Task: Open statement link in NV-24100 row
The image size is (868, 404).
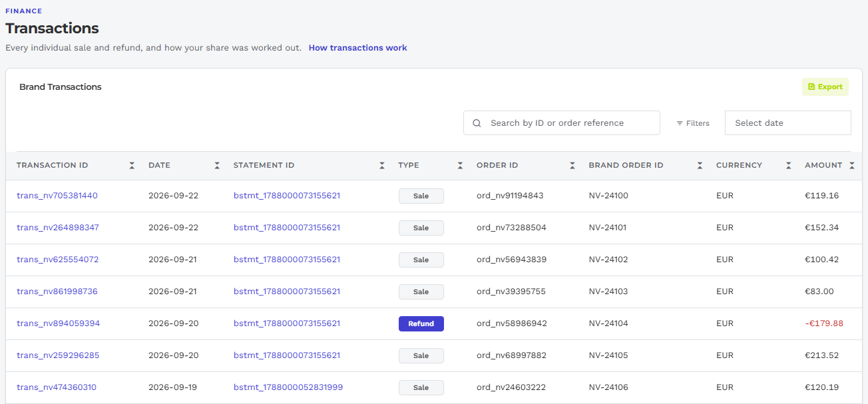Action: coord(287,196)
